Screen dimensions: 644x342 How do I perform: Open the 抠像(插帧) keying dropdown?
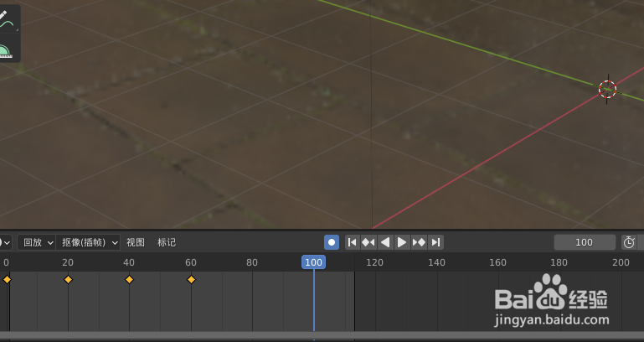(88, 242)
